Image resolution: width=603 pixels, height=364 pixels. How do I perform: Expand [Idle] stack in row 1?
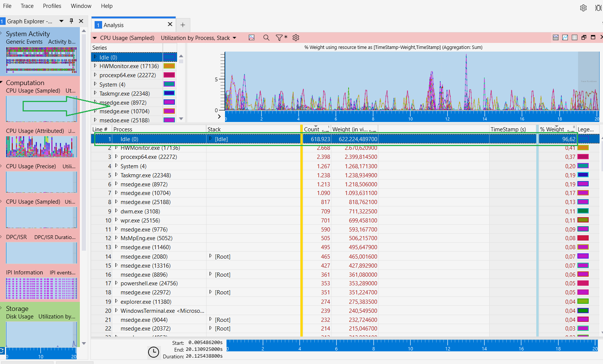[x=211, y=139]
